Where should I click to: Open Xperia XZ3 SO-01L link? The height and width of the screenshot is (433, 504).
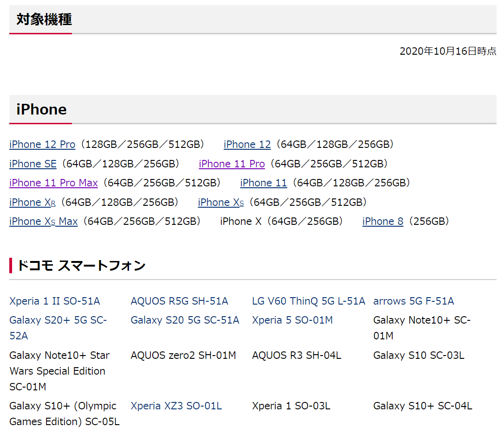176,406
